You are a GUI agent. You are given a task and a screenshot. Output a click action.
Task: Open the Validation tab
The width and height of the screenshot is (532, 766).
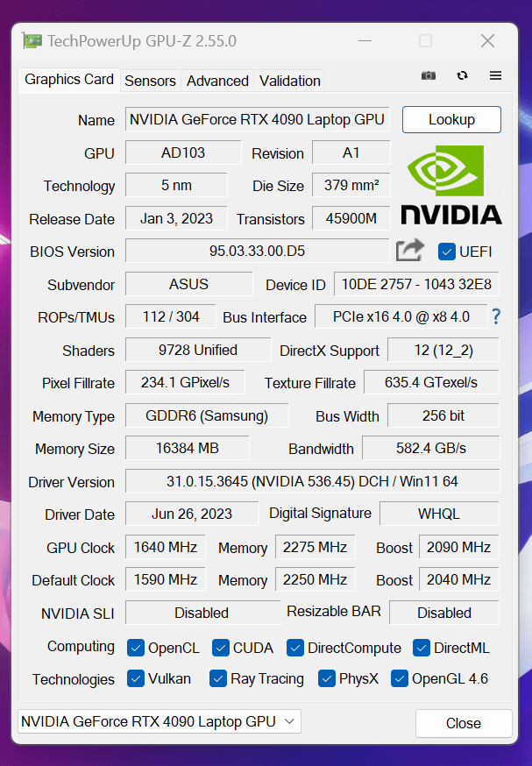(x=288, y=80)
